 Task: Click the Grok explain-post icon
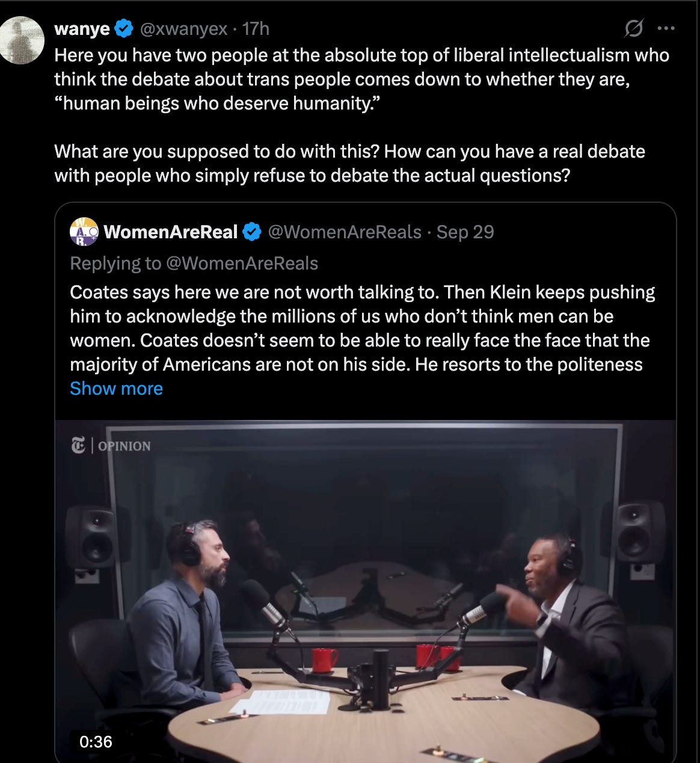click(634, 28)
